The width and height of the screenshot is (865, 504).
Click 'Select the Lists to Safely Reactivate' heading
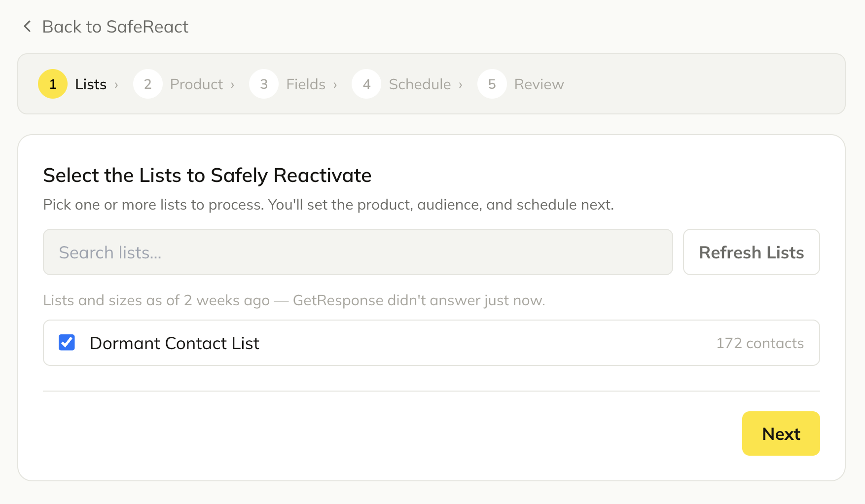(207, 176)
